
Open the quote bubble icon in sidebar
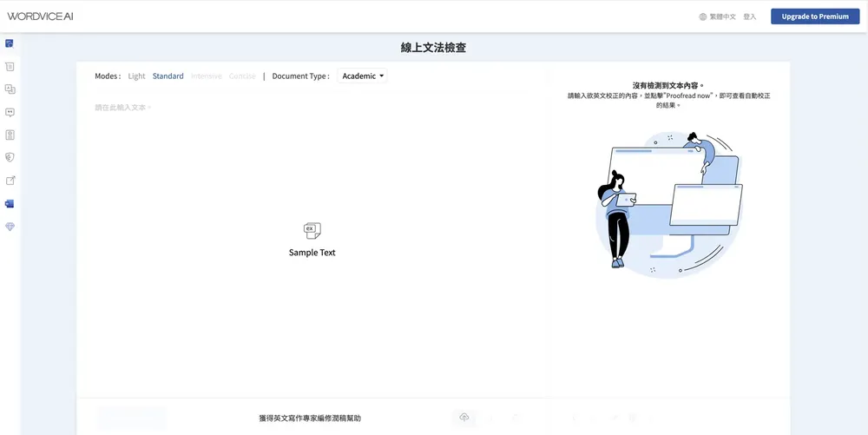(10, 112)
